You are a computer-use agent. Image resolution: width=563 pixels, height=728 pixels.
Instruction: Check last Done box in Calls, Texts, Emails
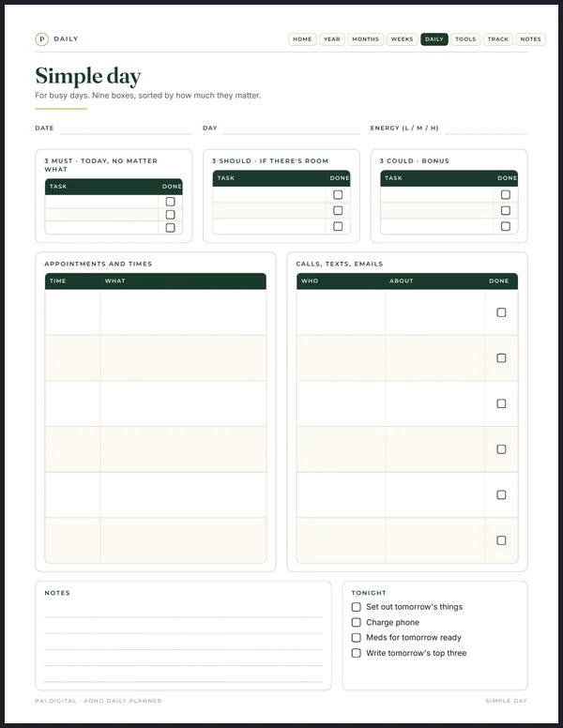tap(501, 540)
